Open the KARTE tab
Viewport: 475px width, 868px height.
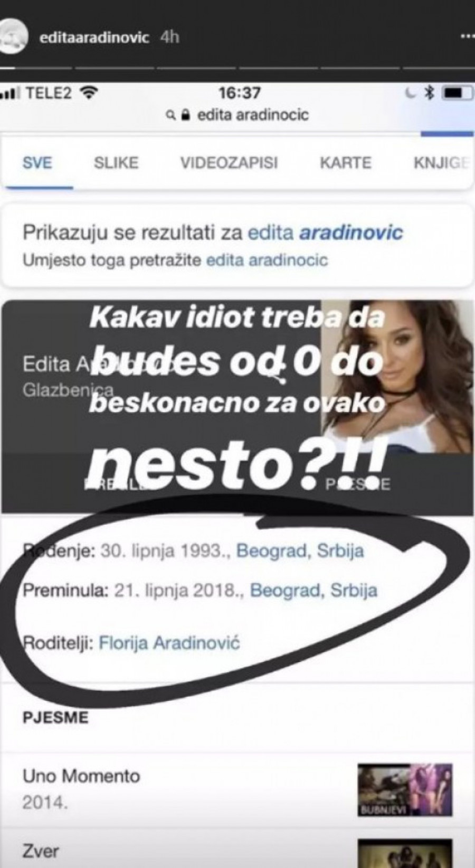346,163
